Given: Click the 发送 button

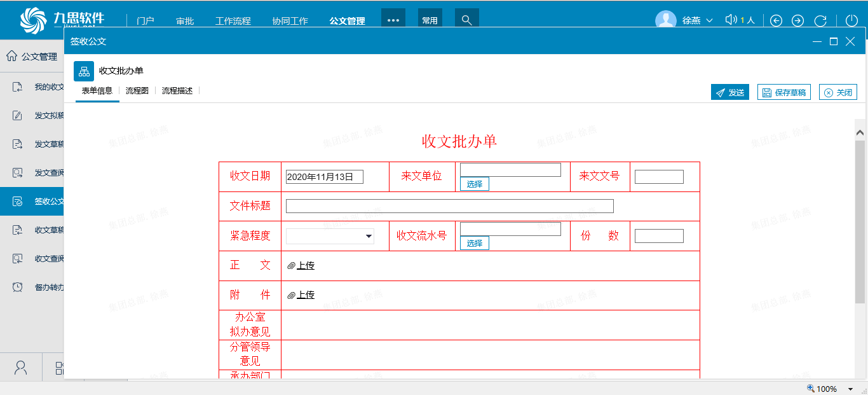Looking at the screenshot, I should point(729,92).
